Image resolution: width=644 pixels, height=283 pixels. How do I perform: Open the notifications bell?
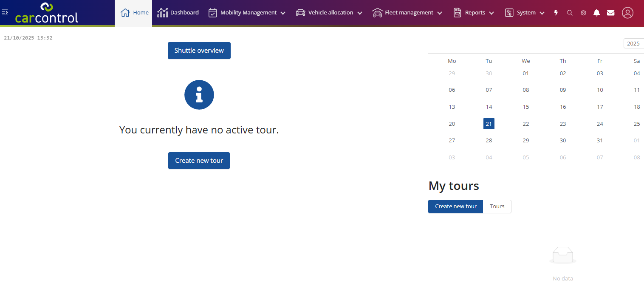click(597, 13)
